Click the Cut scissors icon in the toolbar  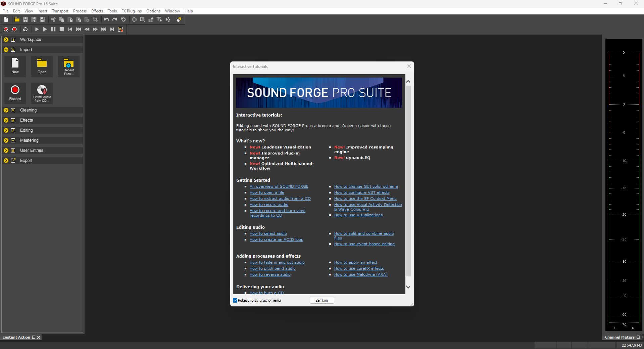(x=53, y=19)
